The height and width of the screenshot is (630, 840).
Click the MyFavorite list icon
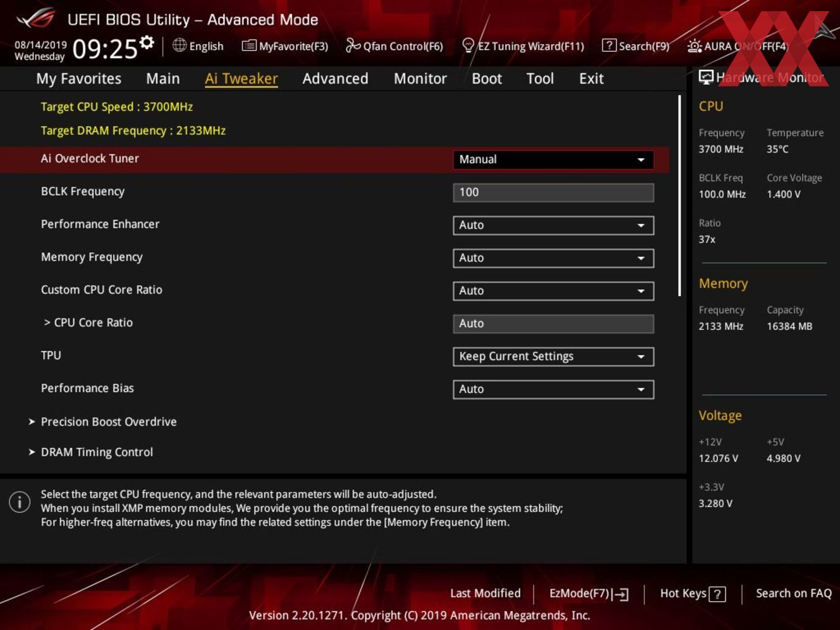click(249, 46)
